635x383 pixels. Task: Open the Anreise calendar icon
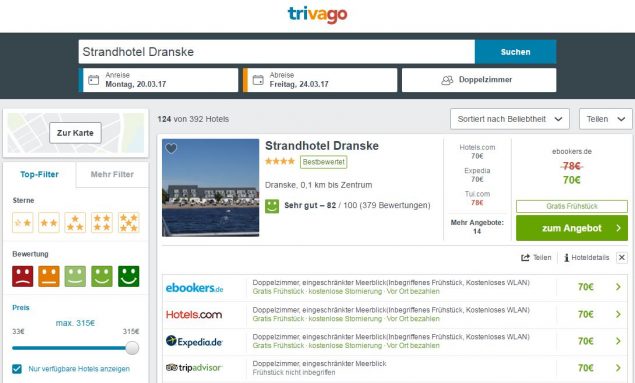pos(94,80)
